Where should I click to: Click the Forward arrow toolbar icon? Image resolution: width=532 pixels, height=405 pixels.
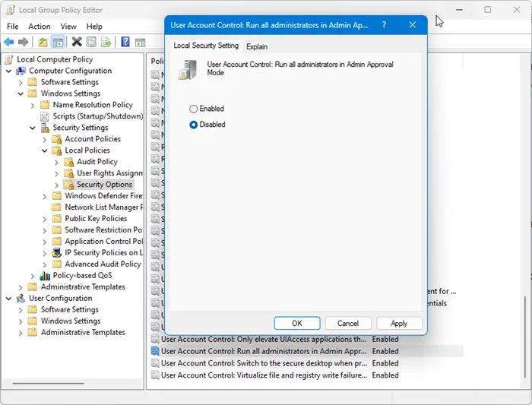point(23,42)
